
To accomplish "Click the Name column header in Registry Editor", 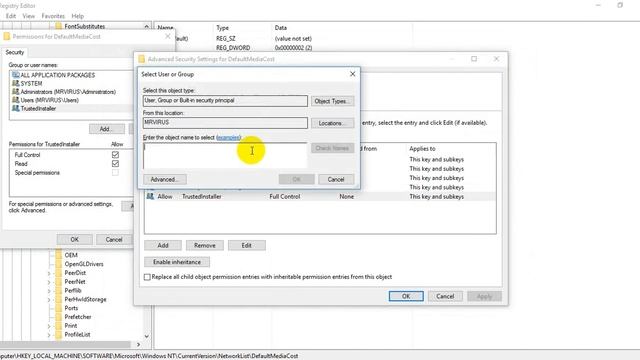I will click(x=165, y=28).
